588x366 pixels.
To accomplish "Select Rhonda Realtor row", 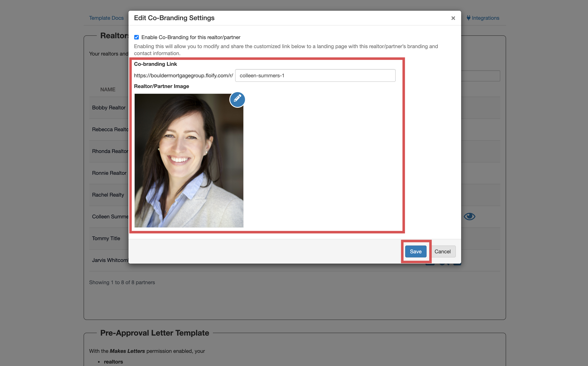I will (110, 151).
